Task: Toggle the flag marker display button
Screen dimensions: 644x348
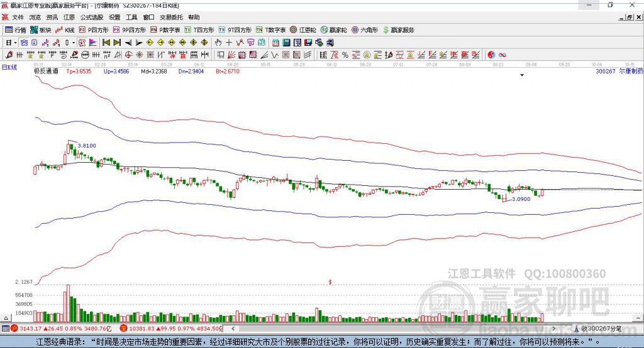Action: click(x=93, y=43)
